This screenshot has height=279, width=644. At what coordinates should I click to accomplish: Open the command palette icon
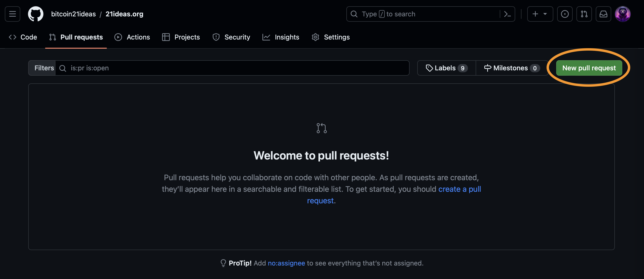tap(507, 14)
